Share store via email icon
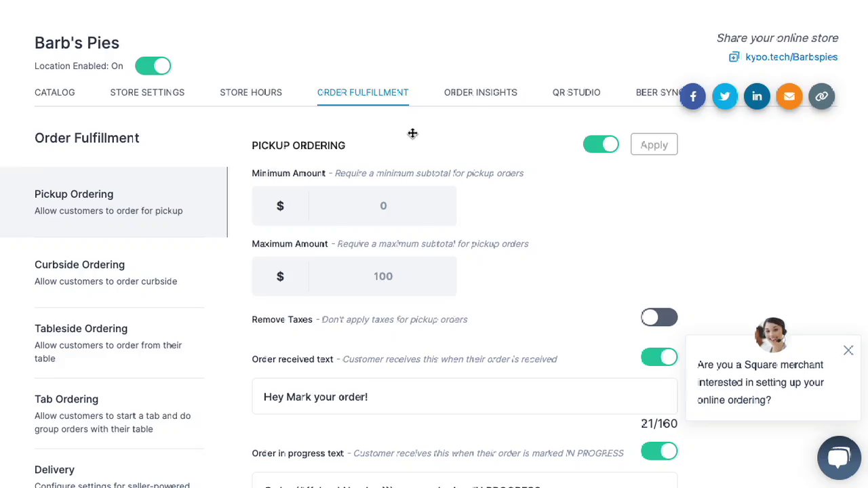The width and height of the screenshot is (868, 488). pos(789,96)
